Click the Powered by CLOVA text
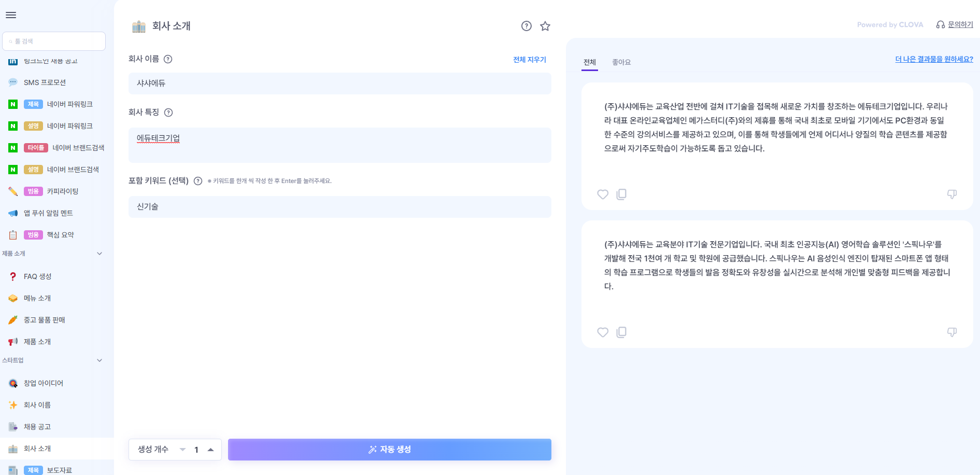The image size is (980, 475). pyautogui.click(x=890, y=25)
